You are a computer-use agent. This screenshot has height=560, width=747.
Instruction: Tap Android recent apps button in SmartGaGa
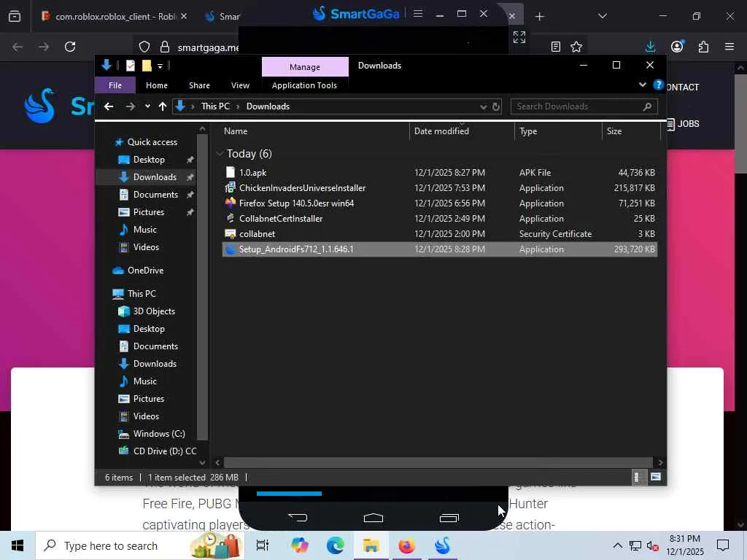pyautogui.click(x=449, y=518)
